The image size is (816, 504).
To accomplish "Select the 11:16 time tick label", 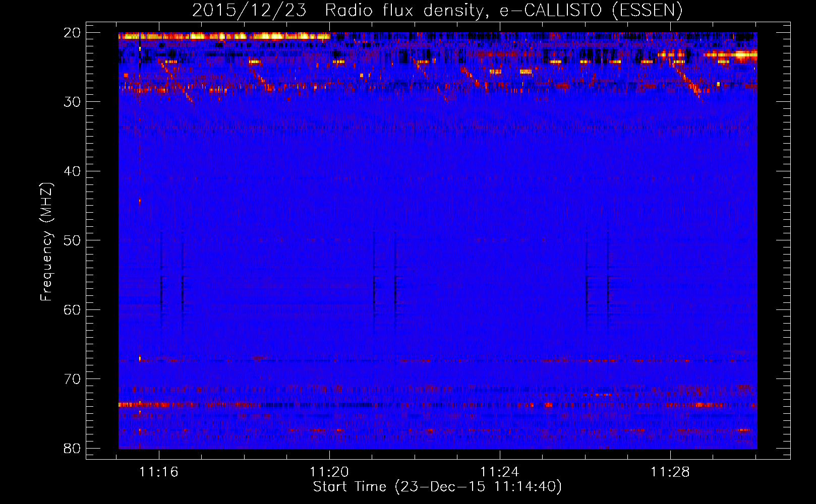I will [159, 472].
